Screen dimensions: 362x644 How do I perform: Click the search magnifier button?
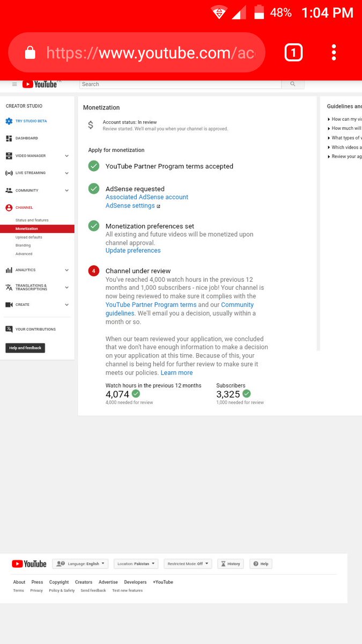click(292, 84)
